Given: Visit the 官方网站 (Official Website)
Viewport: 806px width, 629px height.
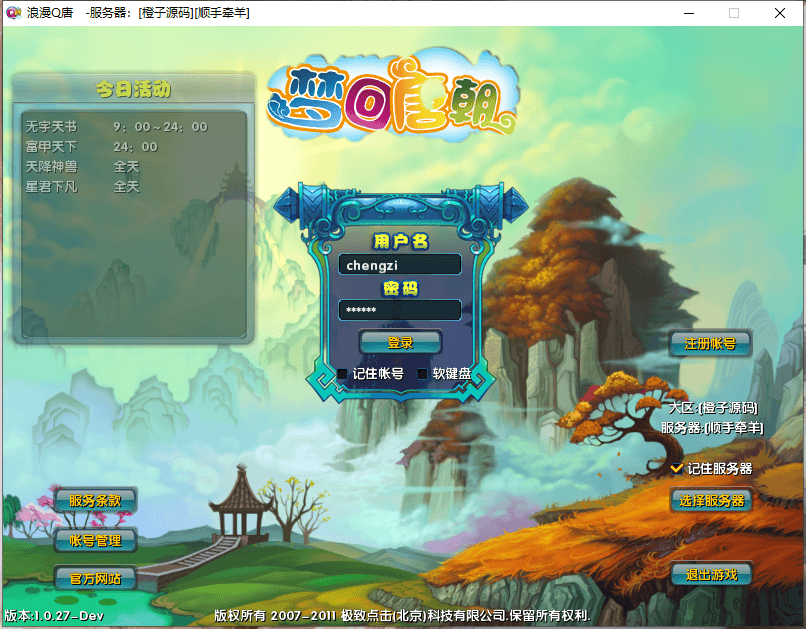Looking at the screenshot, I should point(95,578).
